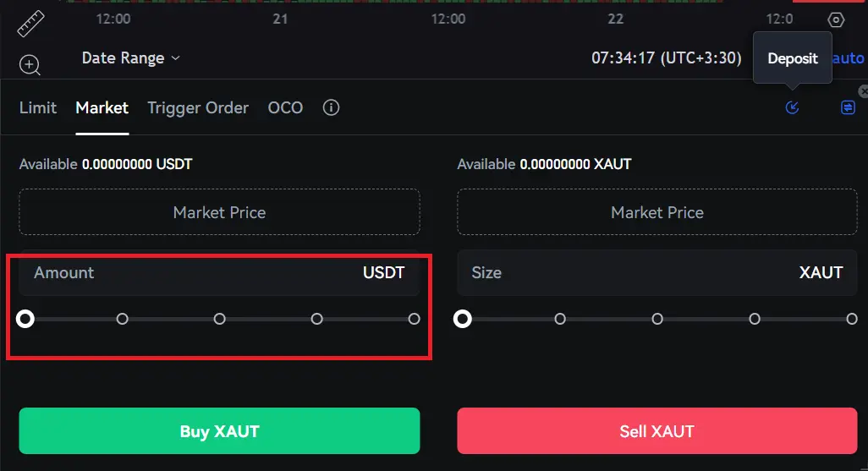Click the zoom in magnifier icon
This screenshot has width=868, height=471.
coord(30,64)
